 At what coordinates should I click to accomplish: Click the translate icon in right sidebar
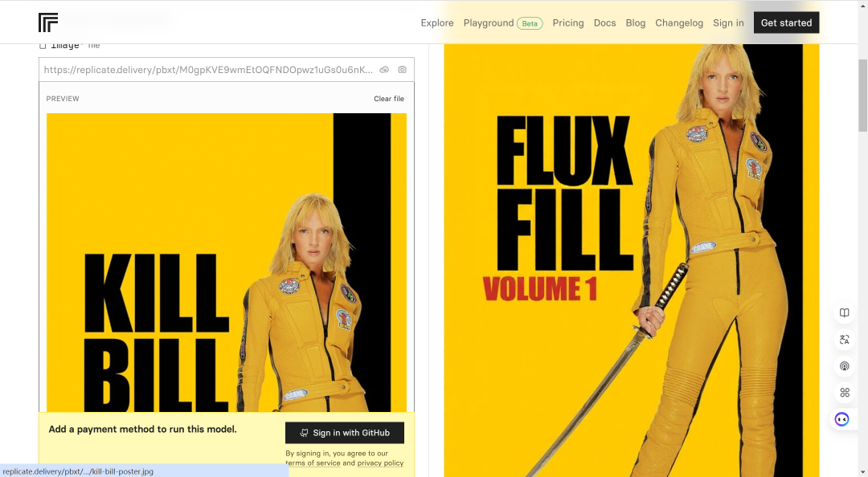[844, 339]
